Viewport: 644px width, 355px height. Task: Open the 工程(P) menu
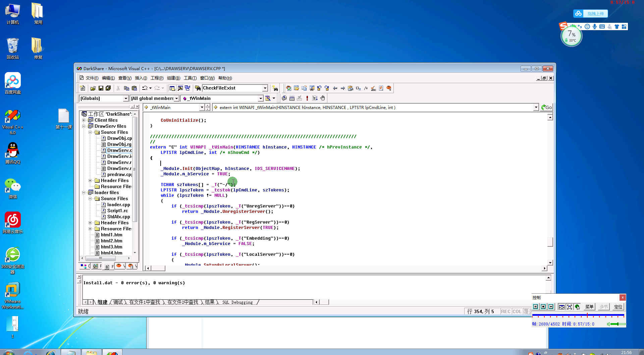(157, 78)
